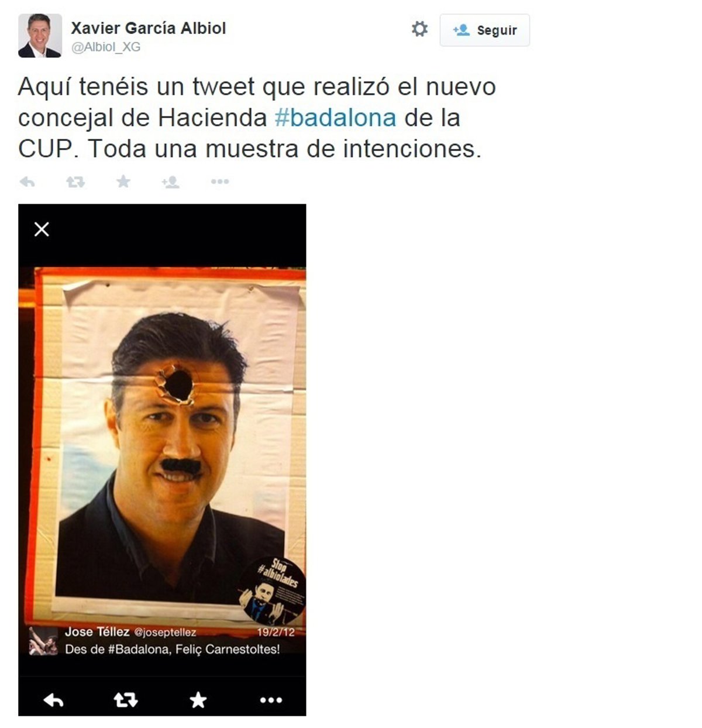Open the gear settings menu

[419, 29]
